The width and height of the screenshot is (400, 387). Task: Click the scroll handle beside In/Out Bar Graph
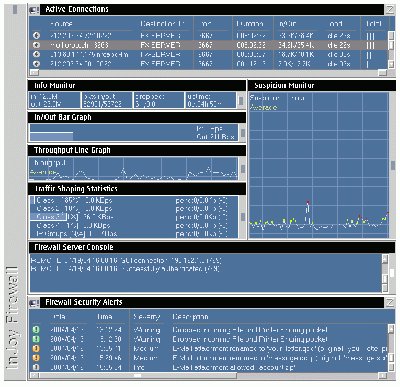(243, 133)
